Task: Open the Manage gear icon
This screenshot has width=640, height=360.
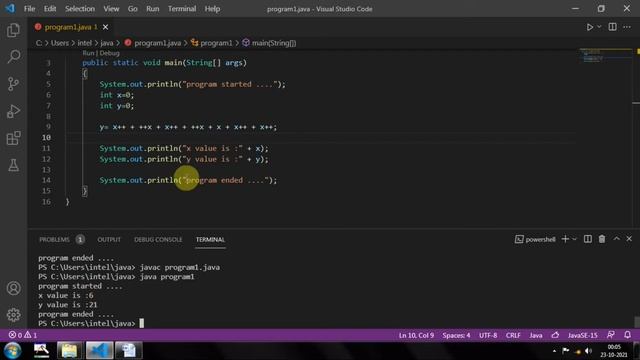Action: [x=13, y=315]
